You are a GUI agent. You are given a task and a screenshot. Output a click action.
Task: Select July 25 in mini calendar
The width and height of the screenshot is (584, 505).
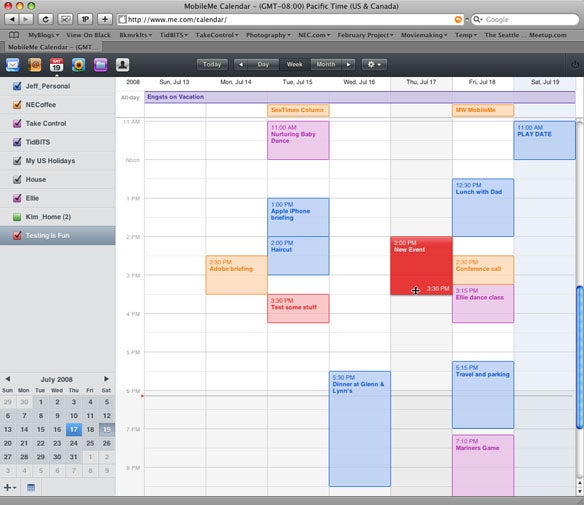90,443
